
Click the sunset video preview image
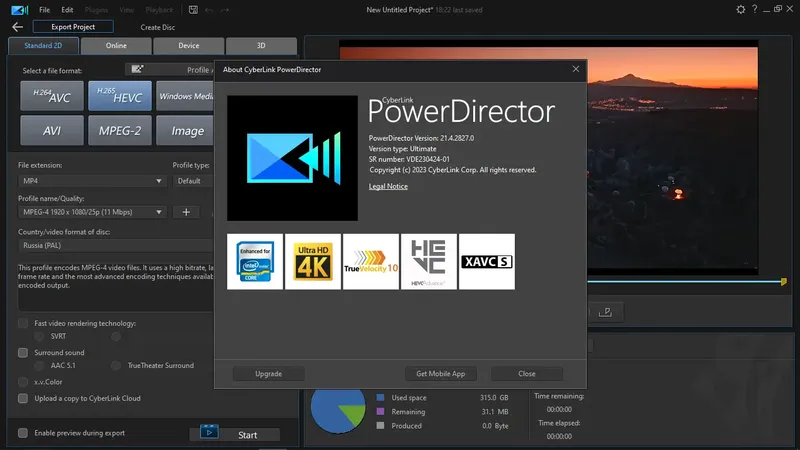672,158
